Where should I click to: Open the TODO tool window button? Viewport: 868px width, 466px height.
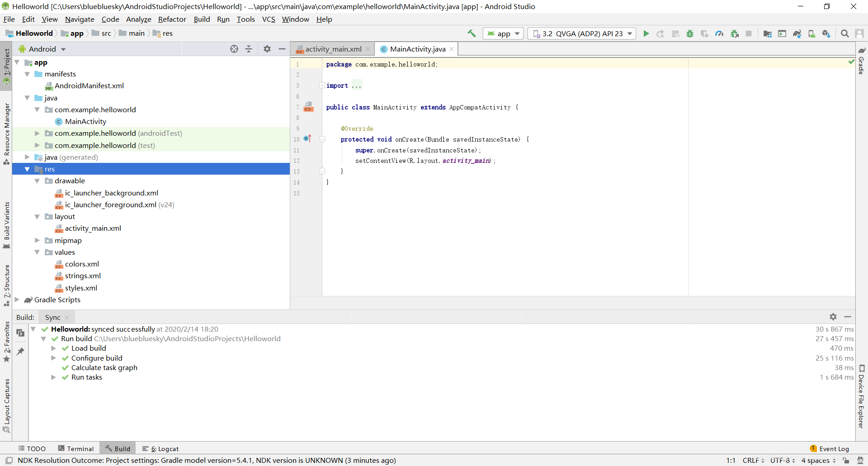coord(32,448)
